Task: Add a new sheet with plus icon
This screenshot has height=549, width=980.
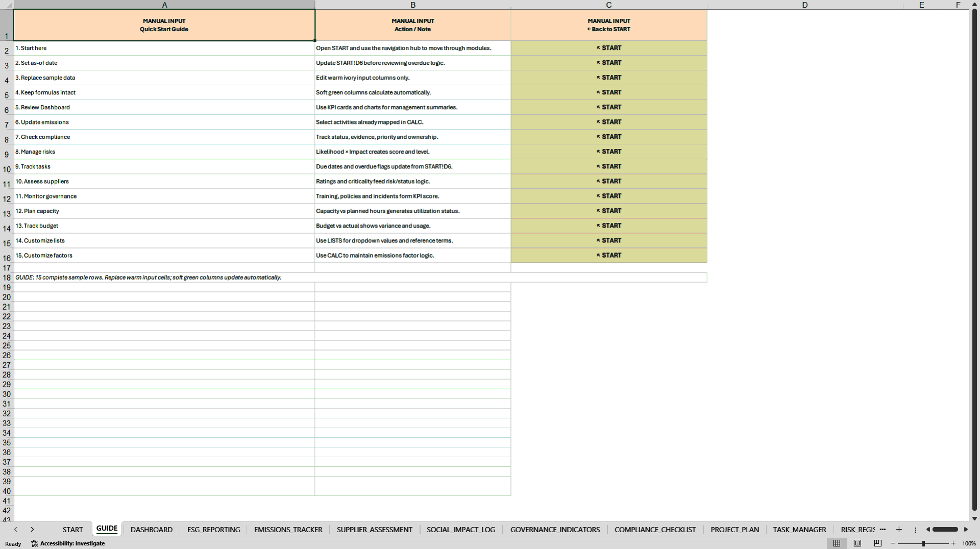Action: pos(899,530)
